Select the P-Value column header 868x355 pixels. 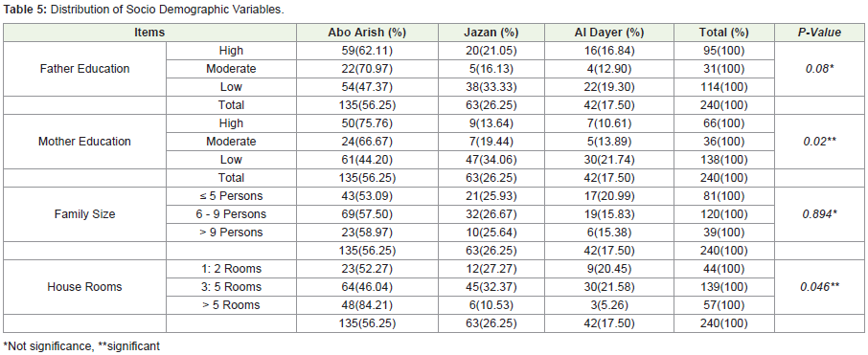(x=819, y=33)
